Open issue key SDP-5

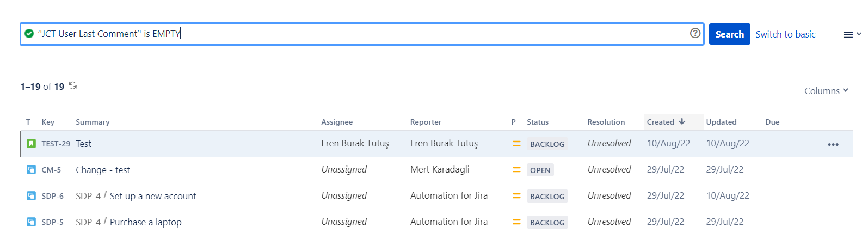[52, 222]
